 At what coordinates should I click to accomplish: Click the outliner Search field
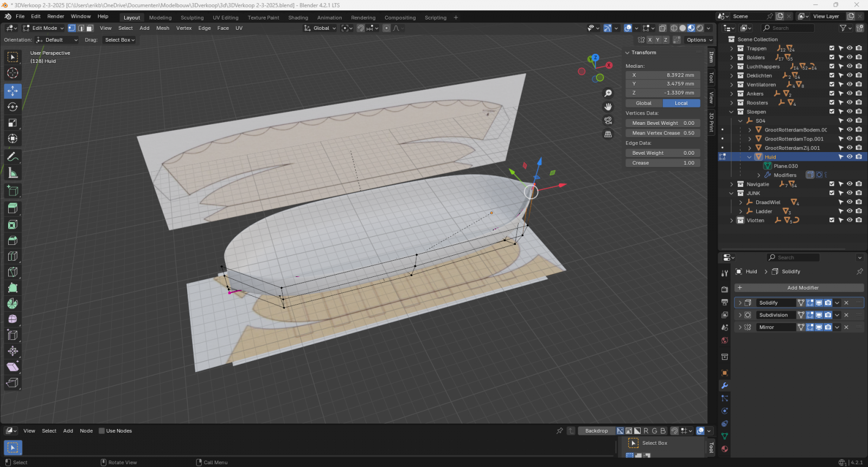pyautogui.click(x=788, y=28)
